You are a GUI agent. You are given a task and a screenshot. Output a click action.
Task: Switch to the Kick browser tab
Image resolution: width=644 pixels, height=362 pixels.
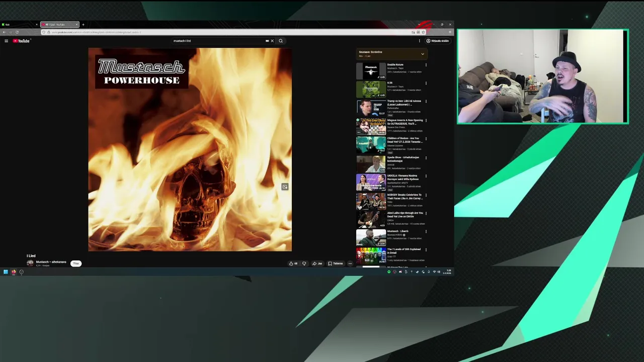(x=20, y=25)
